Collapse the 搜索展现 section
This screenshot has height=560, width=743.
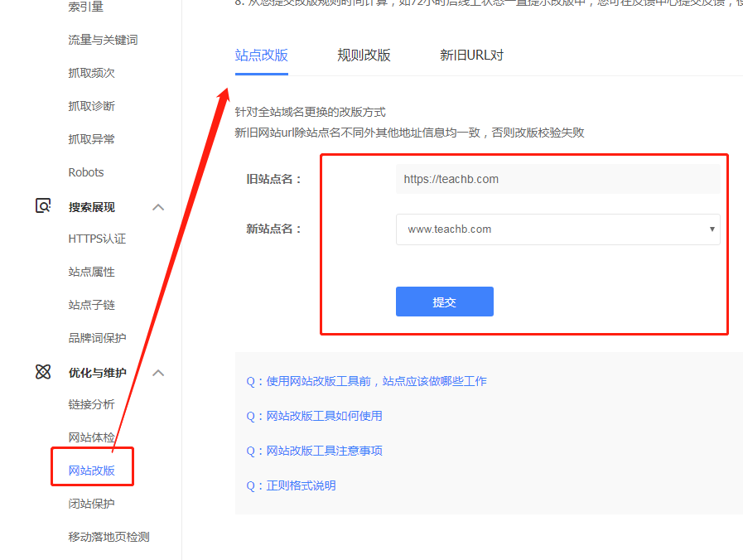pos(158,206)
